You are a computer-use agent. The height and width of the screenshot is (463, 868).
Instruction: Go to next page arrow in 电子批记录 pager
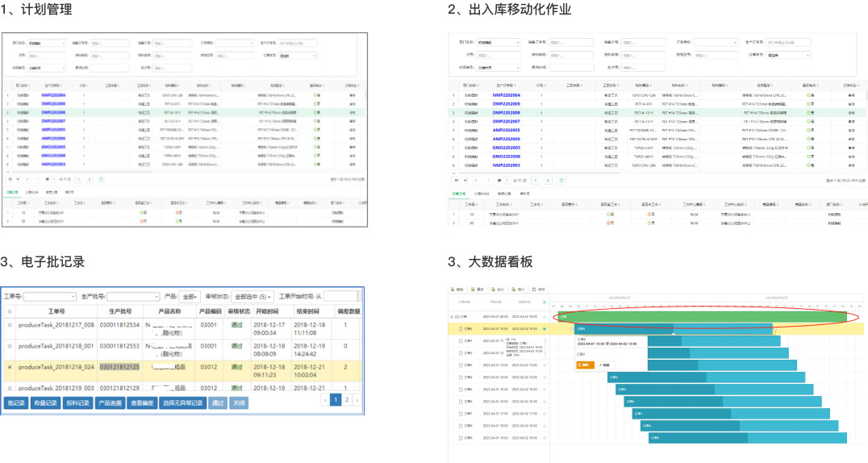[357, 399]
